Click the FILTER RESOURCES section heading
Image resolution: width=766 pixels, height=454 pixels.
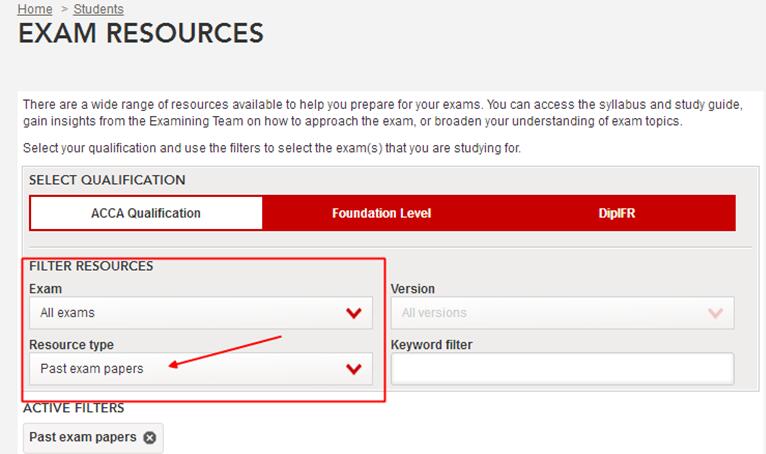click(91, 266)
